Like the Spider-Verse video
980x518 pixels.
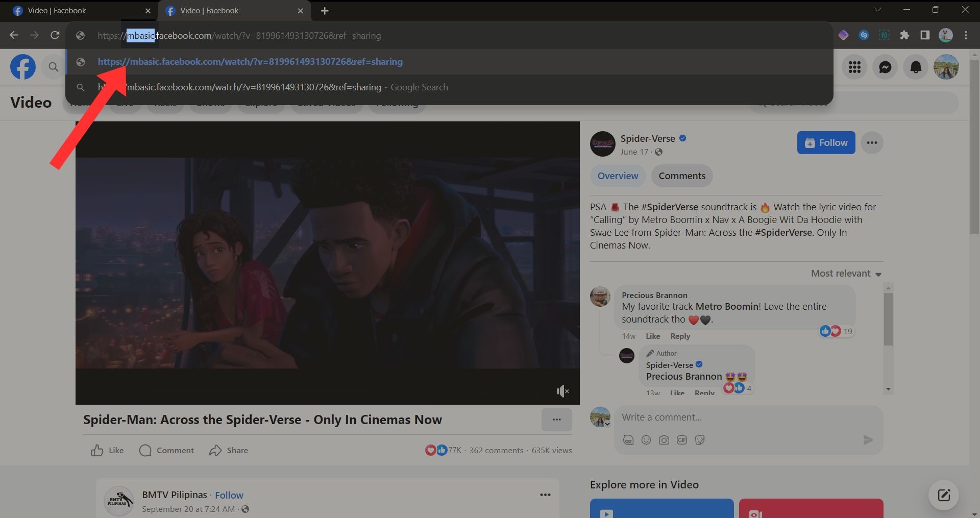107,451
